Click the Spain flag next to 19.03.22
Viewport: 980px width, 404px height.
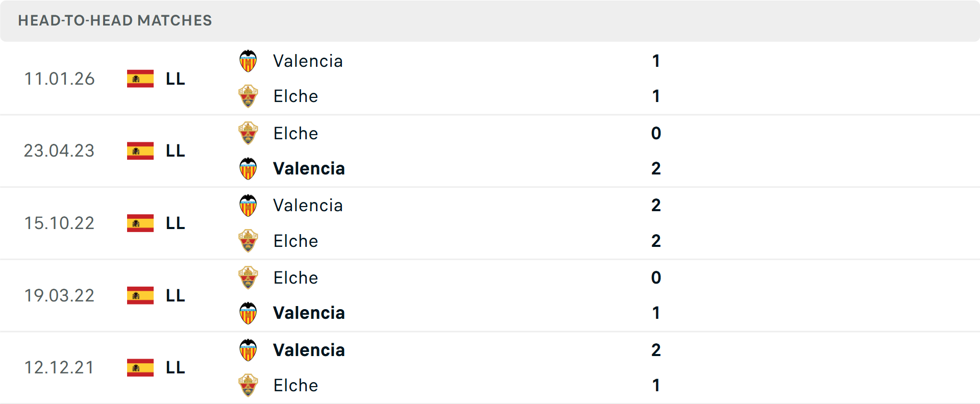pyautogui.click(x=140, y=295)
